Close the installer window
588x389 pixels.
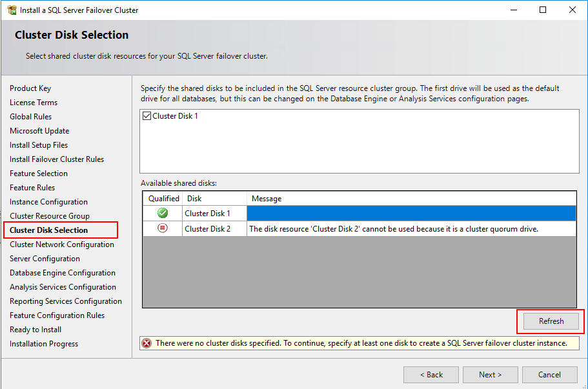pos(573,10)
